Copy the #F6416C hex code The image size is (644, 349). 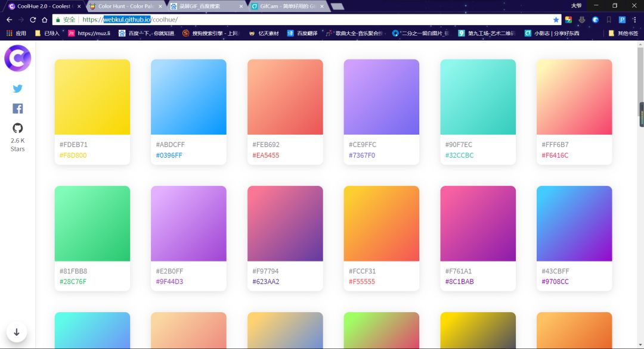click(555, 155)
